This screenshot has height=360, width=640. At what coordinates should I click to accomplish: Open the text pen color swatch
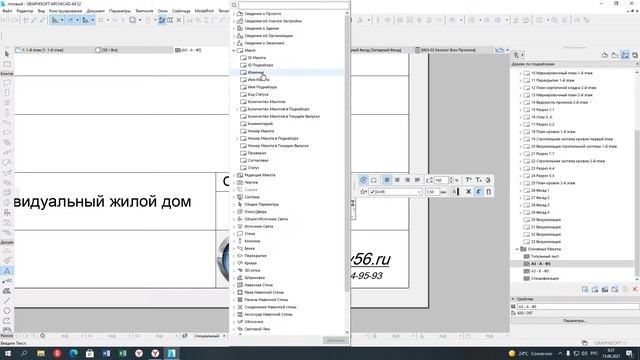[455, 191]
